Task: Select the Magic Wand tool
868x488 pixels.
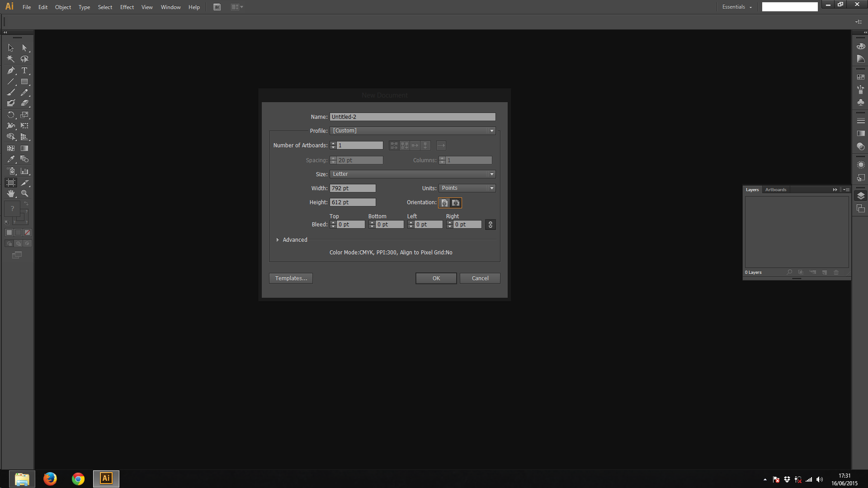Action: [11, 59]
